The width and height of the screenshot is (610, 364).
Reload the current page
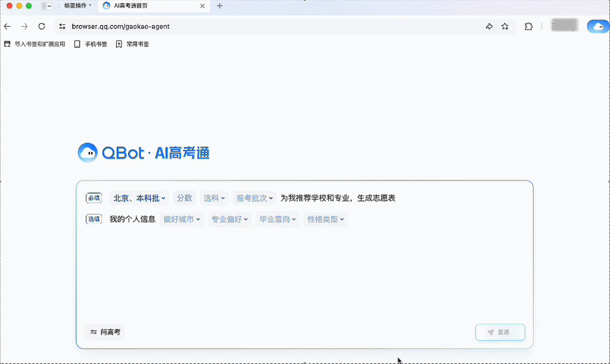pyautogui.click(x=42, y=26)
